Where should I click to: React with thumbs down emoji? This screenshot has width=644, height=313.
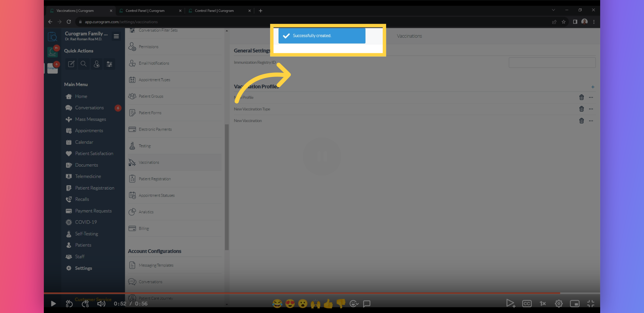[x=341, y=304]
